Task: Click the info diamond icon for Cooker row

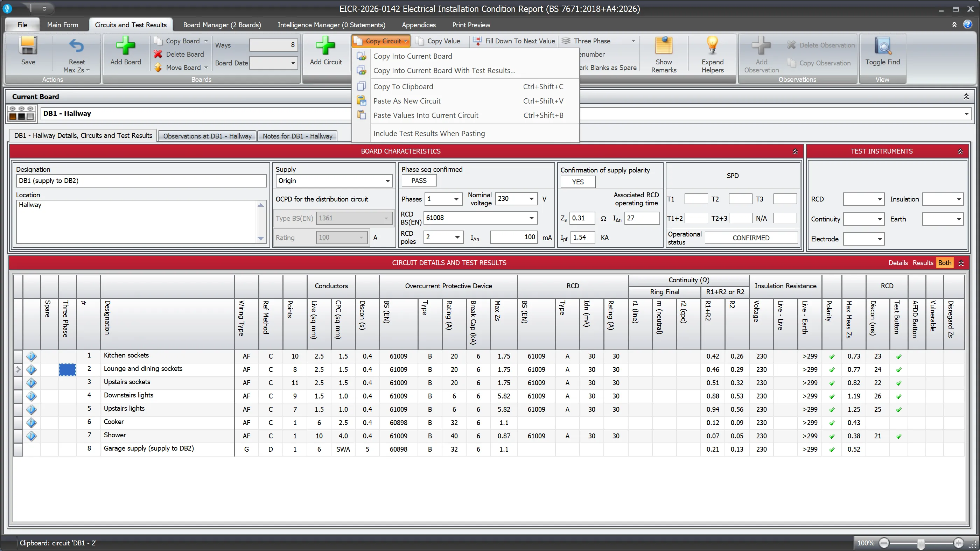Action: [31, 423]
